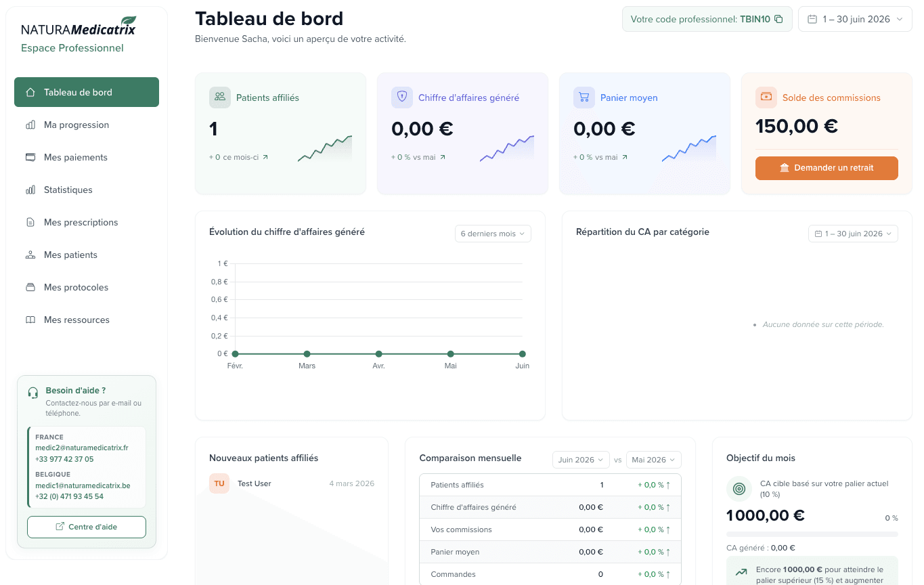This screenshot has height=585, width=924.
Task: Click the Belgium phone +32 (0) 471 93 45 54
Action: (69, 496)
